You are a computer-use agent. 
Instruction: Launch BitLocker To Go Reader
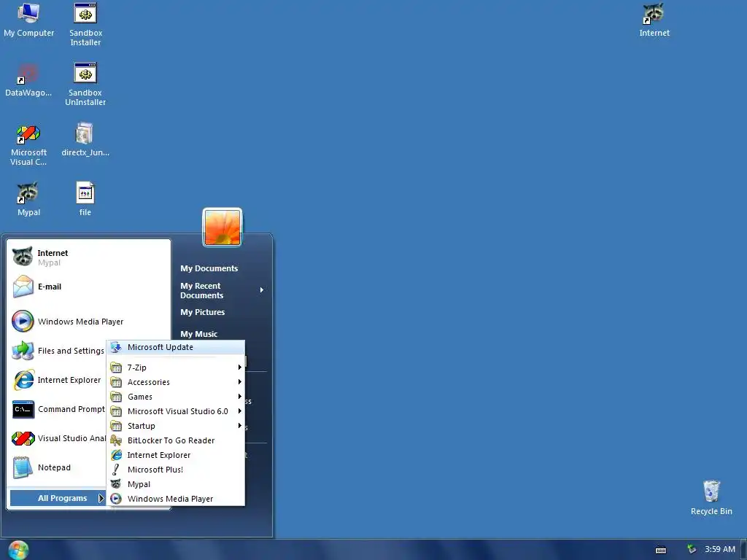[x=176, y=440]
